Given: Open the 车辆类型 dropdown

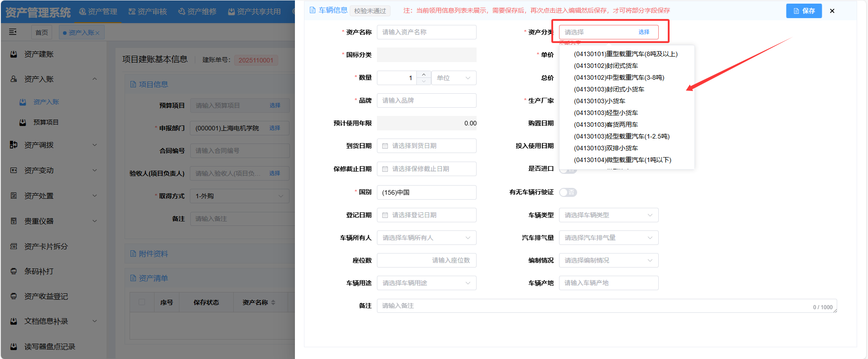Looking at the screenshot, I should [x=608, y=215].
